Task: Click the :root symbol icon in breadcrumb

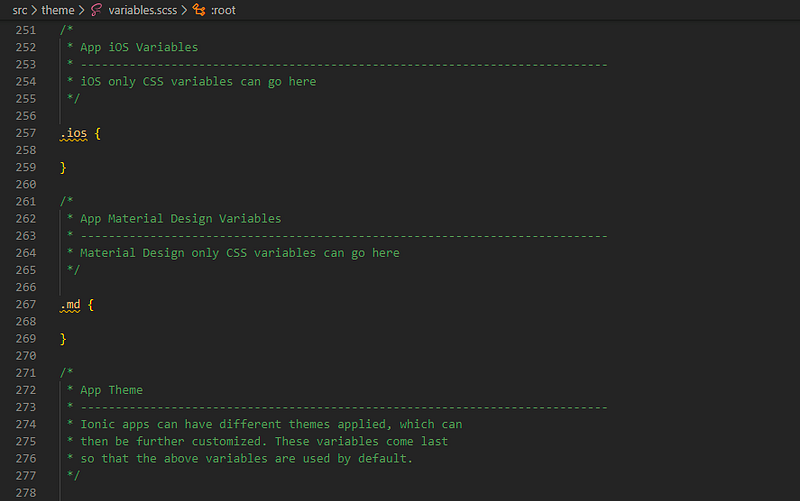Action: click(199, 10)
